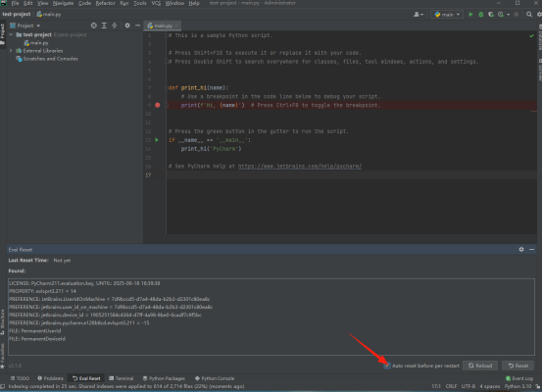Open the TODO tool tab
The width and height of the screenshot is (543, 392).
tap(20, 378)
